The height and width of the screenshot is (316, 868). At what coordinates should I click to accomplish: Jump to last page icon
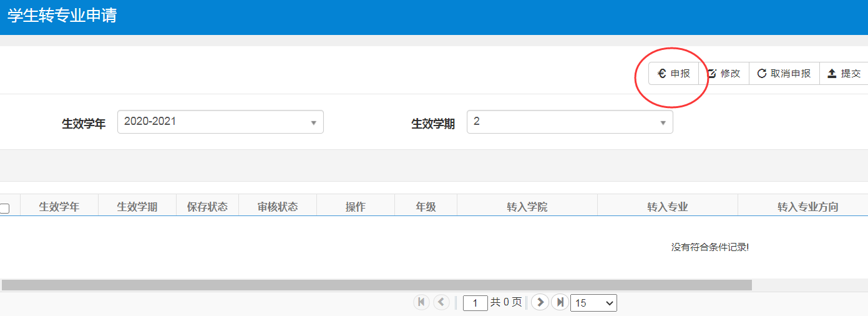(560, 302)
